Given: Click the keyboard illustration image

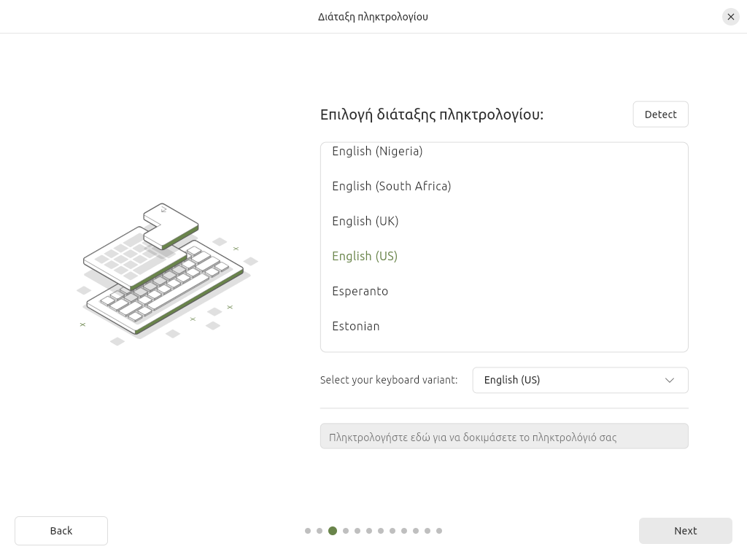Looking at the screenshot, I should (x=168, y=273).
